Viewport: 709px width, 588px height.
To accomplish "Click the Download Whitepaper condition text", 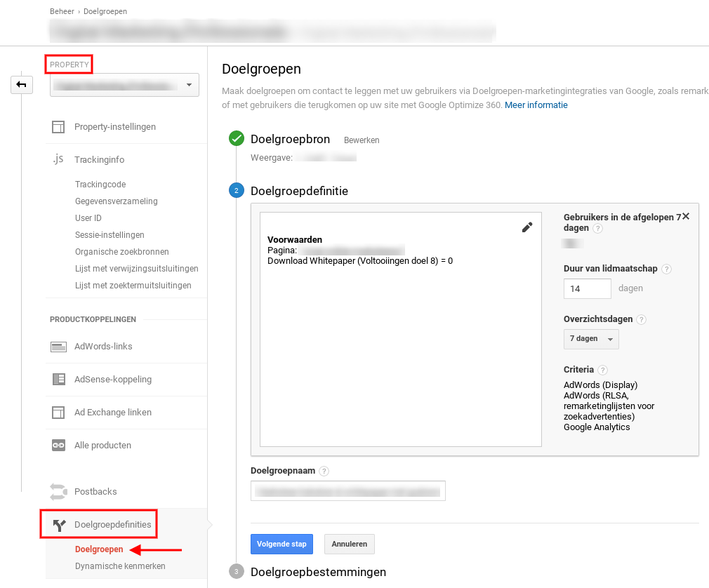I will [360, 261].
